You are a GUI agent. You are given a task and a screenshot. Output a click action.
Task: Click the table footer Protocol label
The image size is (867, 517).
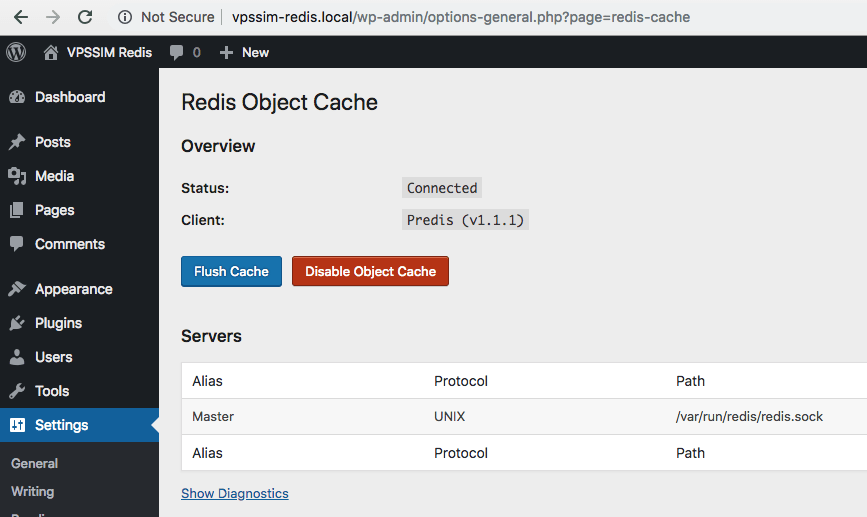[x=461, y=453]
